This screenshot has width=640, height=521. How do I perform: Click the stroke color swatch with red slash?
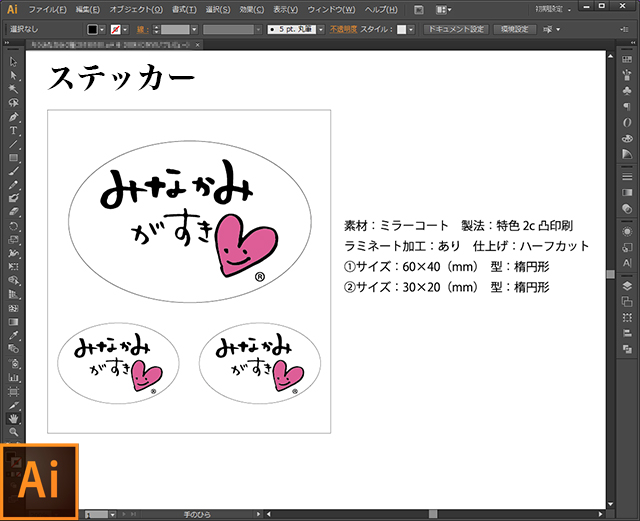pos(116,29)
